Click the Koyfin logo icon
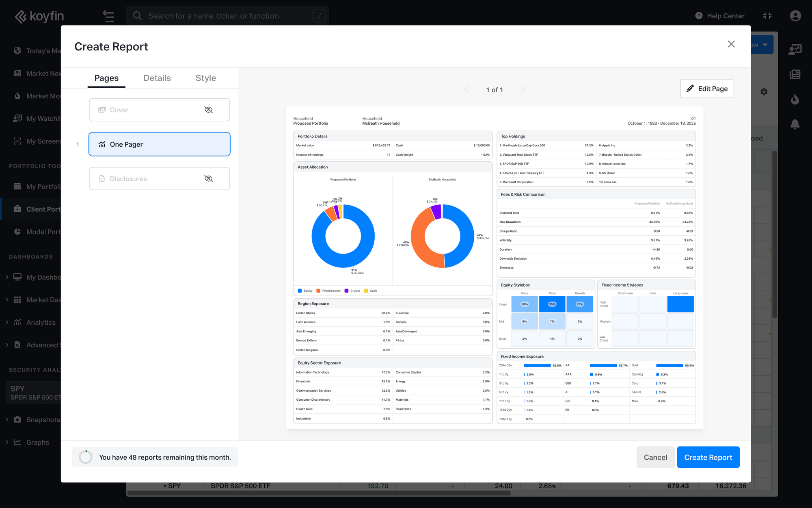 click(x=20, y=16)
